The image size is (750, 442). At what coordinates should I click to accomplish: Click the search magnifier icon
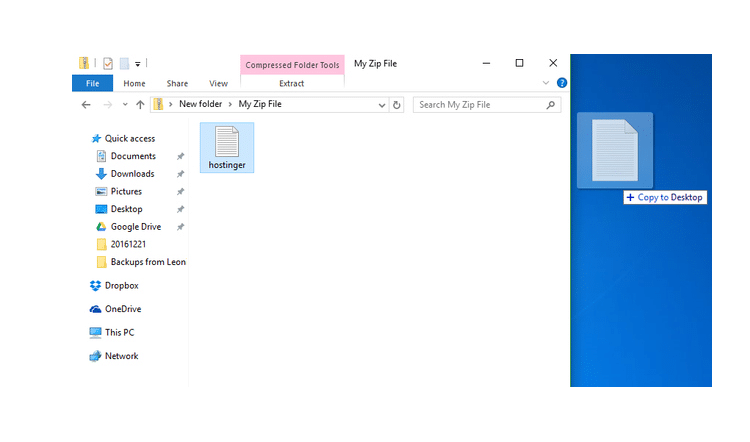click(x=551, y=105)
